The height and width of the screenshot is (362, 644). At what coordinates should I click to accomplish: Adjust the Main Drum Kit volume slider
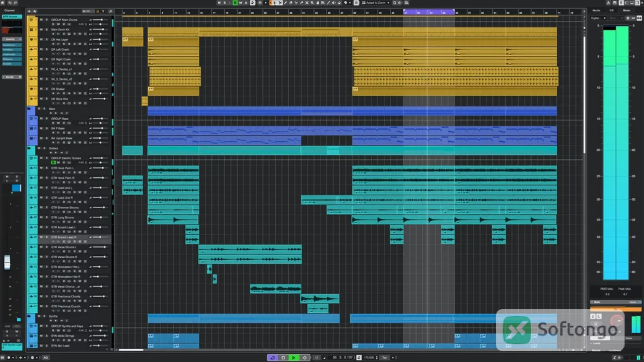(100, 30)
